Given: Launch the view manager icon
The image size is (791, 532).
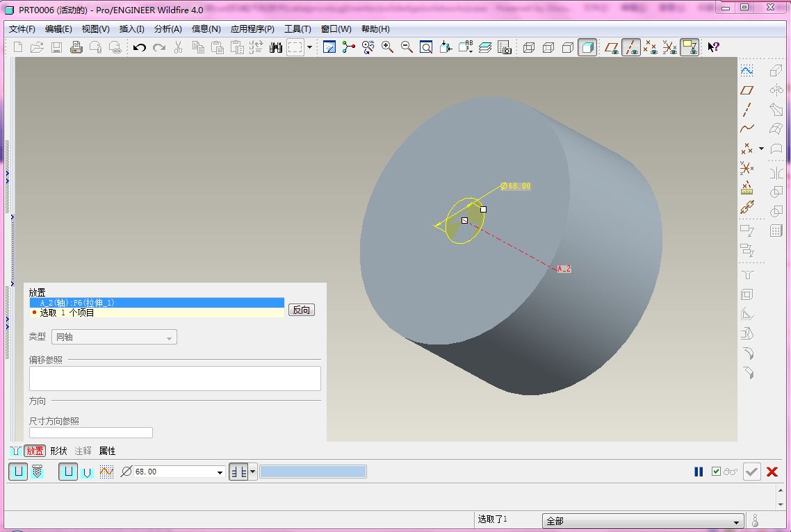Looking at the screenshot, I should tap(505, 47).
